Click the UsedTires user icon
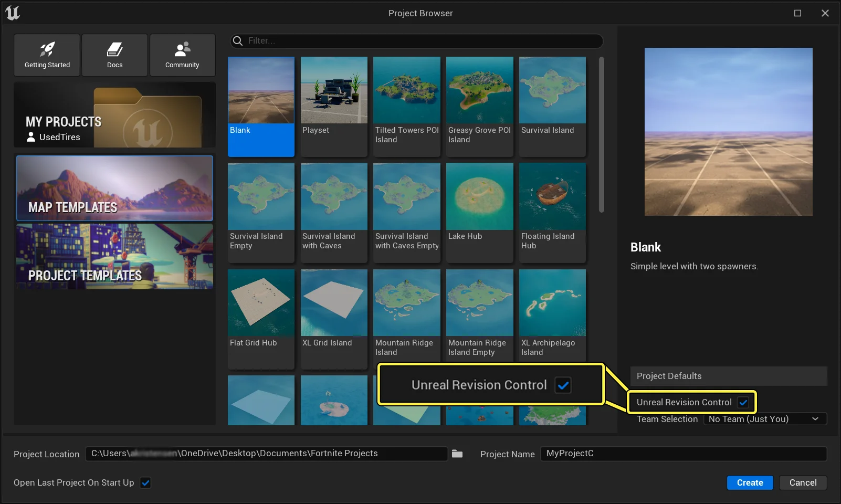 click(x=31, y=137)
